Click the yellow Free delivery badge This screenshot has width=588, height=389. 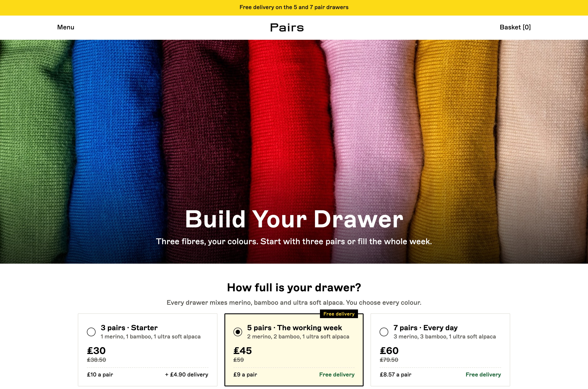point(339,314)
